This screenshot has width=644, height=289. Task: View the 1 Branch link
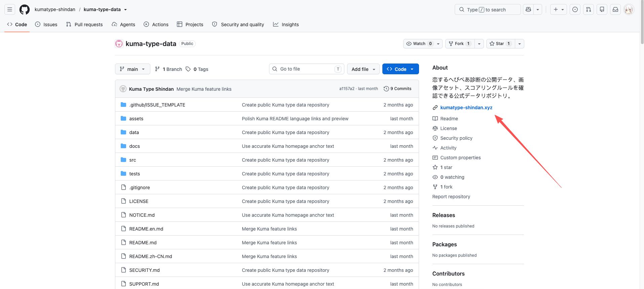tap(168, 69)
